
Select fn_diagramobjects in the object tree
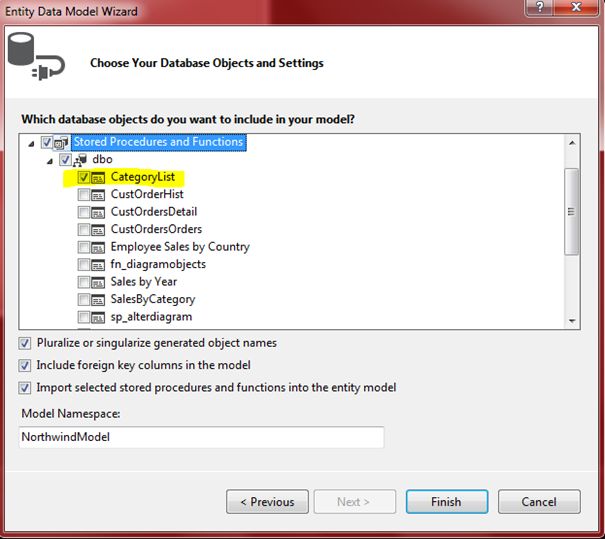[158, 264]
